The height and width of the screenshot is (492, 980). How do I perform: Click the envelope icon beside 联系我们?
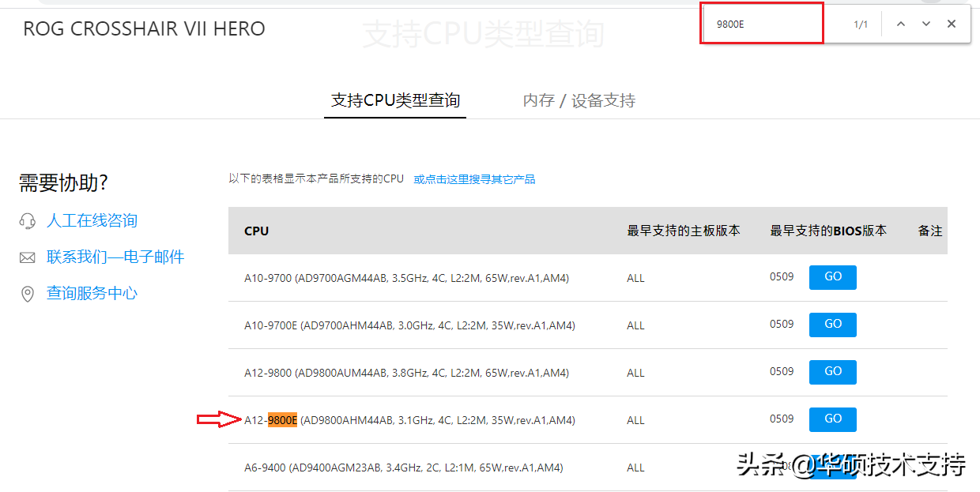[28, 257]
